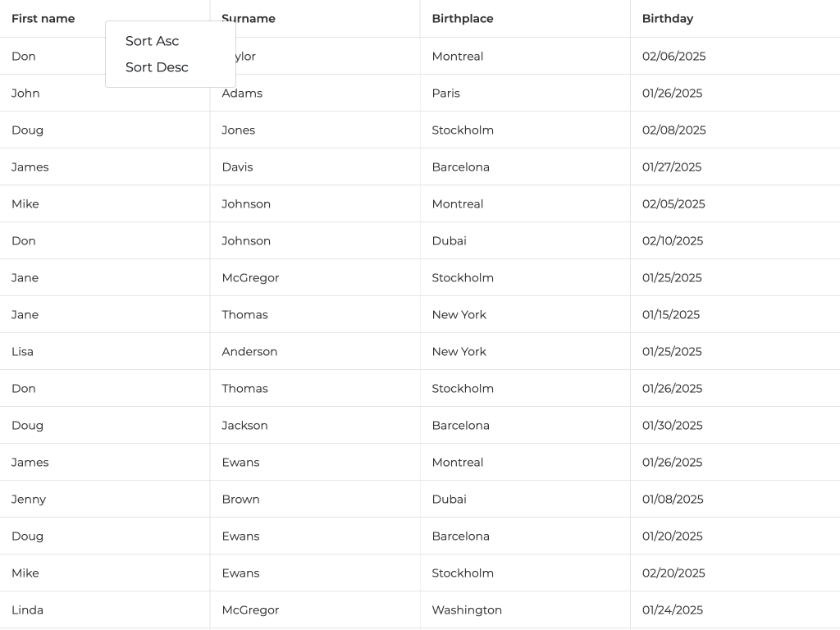Choose Sort Asc from the context menu
This screenshot has width=840, height=630.
153,41
